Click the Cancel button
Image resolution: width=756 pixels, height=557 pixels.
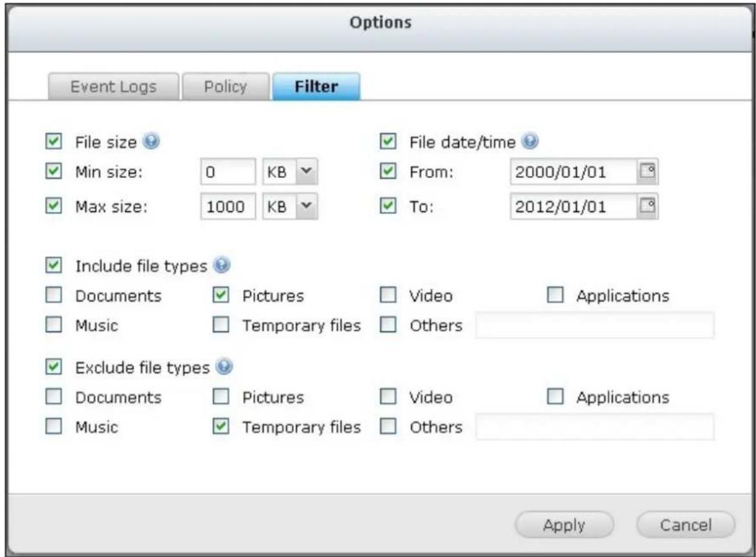685,525
